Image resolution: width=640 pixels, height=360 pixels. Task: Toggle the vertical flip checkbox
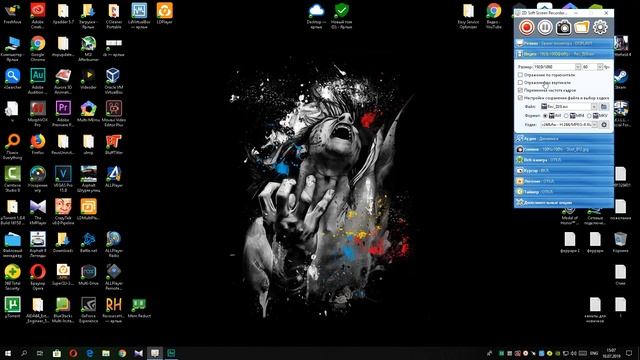(x=520, y=82)
